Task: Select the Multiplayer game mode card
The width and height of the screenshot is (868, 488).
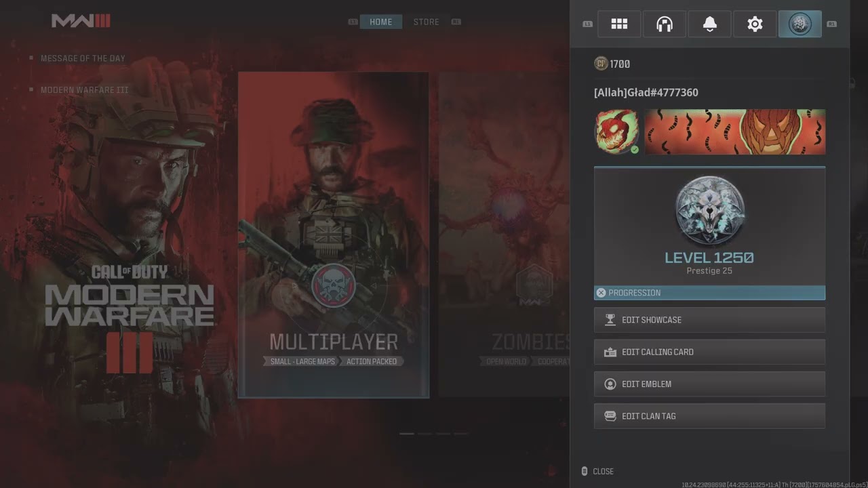Action: (334, 235)
